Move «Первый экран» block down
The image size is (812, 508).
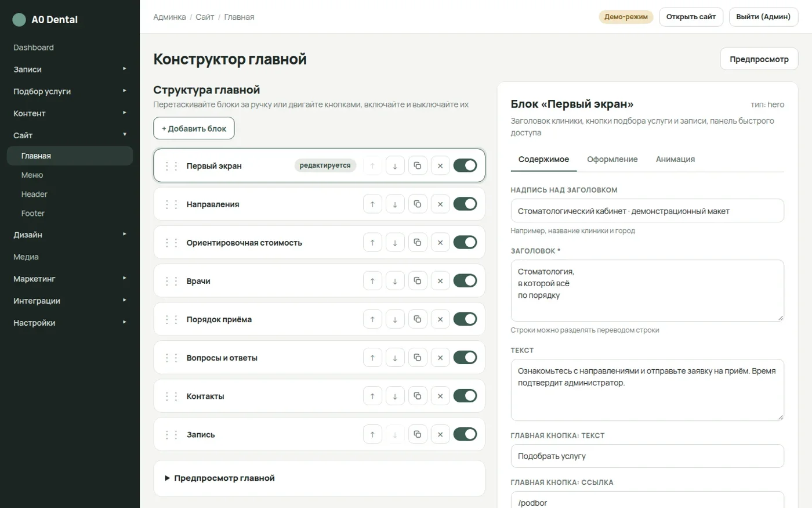(x=395, y=166)
